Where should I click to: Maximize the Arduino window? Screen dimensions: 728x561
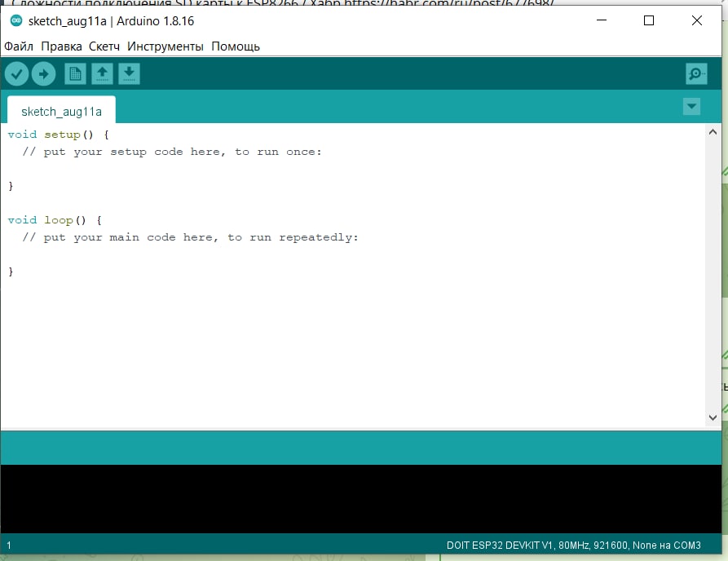649,20
